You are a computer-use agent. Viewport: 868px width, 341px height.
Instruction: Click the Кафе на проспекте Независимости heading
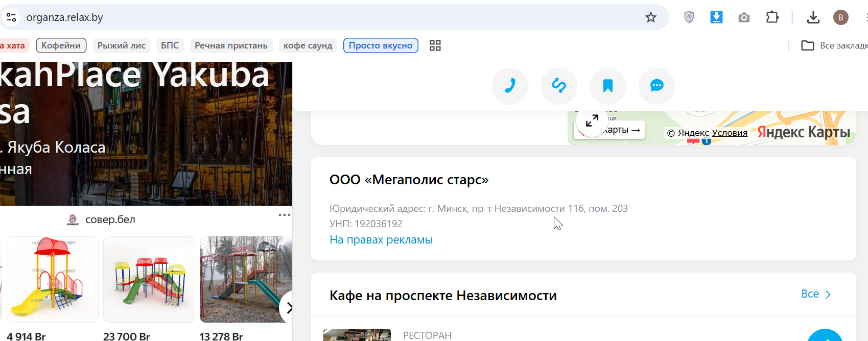tap(443, 296)
